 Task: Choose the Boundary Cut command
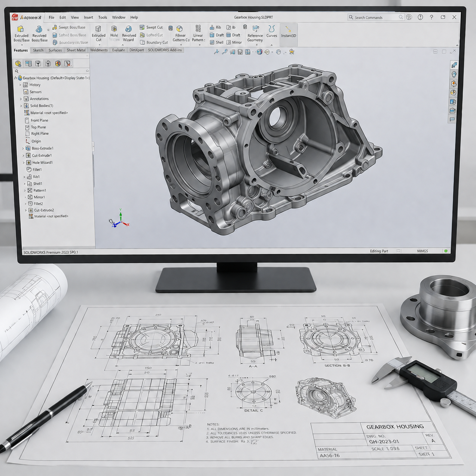[x=153, y=42]
